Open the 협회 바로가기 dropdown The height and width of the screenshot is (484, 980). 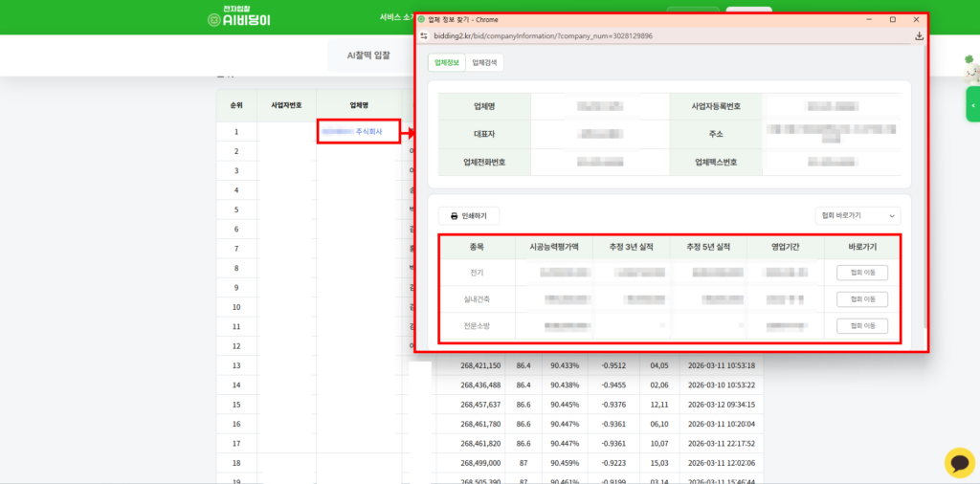[857, 216]
